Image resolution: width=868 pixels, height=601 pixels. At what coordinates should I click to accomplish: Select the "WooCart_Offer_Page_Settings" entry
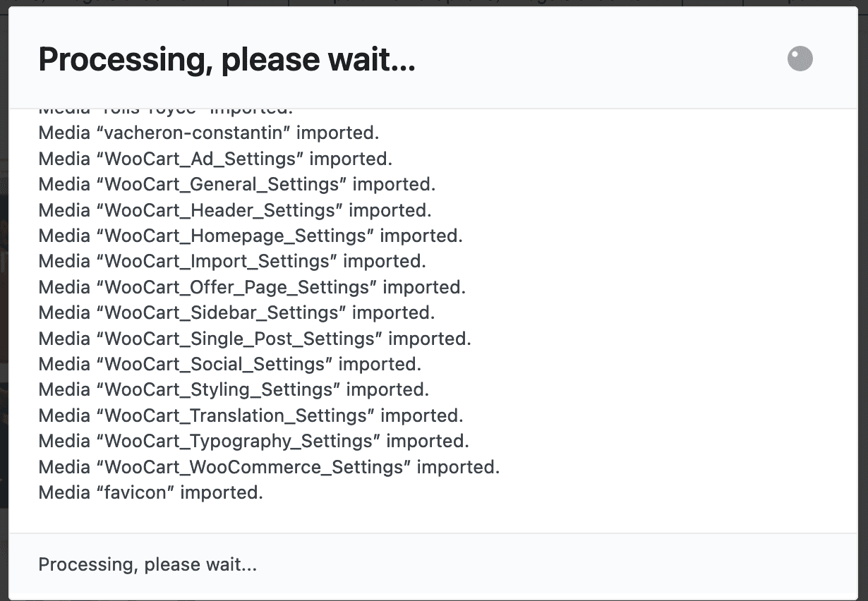coord(252,287)
